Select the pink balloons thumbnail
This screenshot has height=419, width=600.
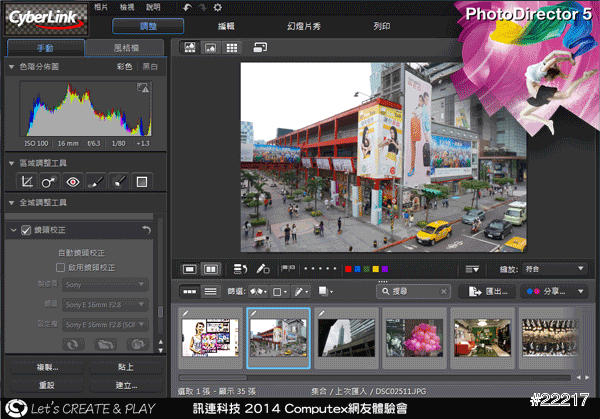click(x=413, y=336)
